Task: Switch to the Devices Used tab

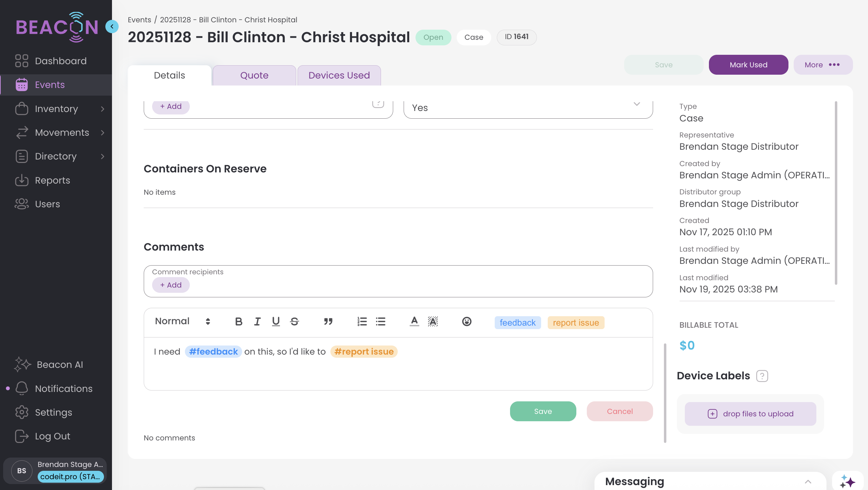Action: (x=339, y=75)
